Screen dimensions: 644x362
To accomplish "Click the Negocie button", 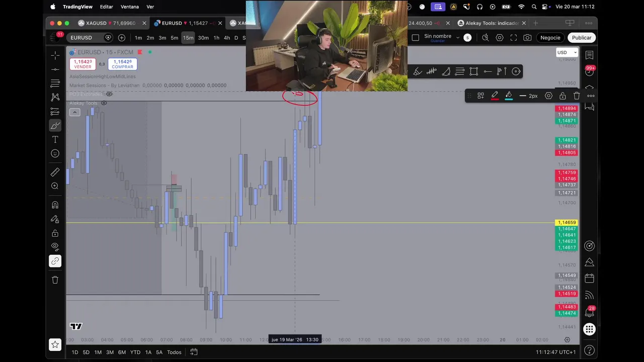I will 550,38.
